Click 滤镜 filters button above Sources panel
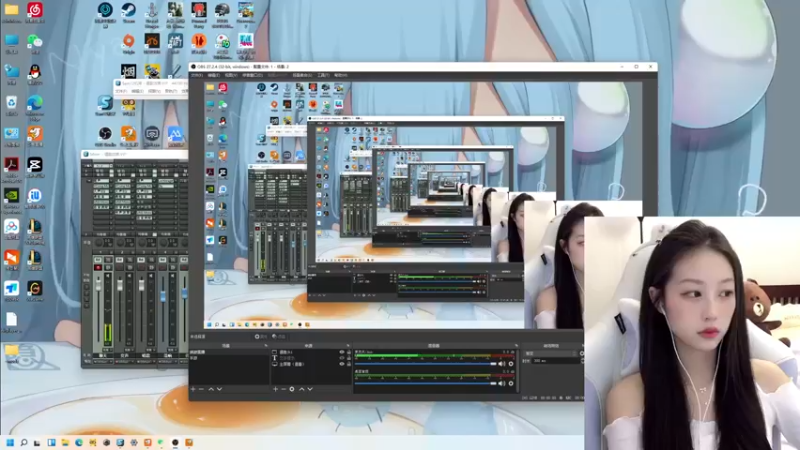The height and width of the screenshot is (450, 800). click(x=279, y=337)
